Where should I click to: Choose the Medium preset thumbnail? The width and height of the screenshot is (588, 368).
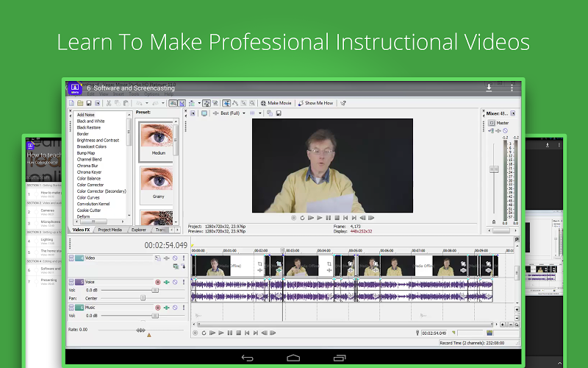pyautogui.click(x=158, y=136)
